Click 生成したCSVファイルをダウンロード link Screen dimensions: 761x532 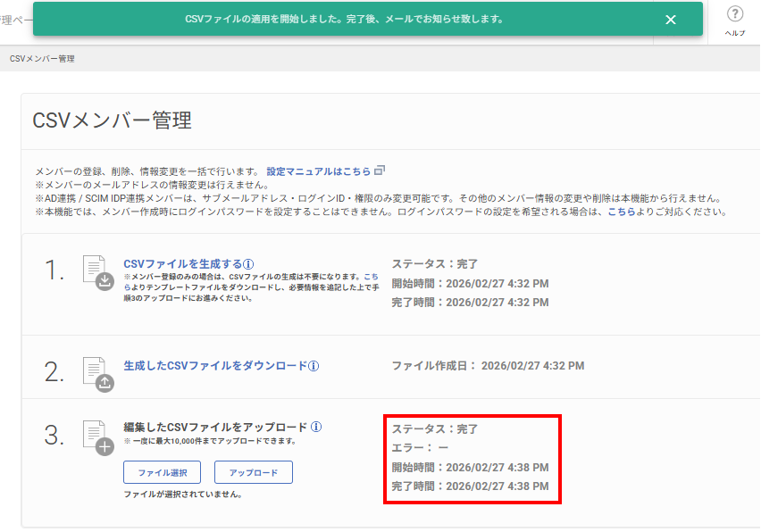215,366
